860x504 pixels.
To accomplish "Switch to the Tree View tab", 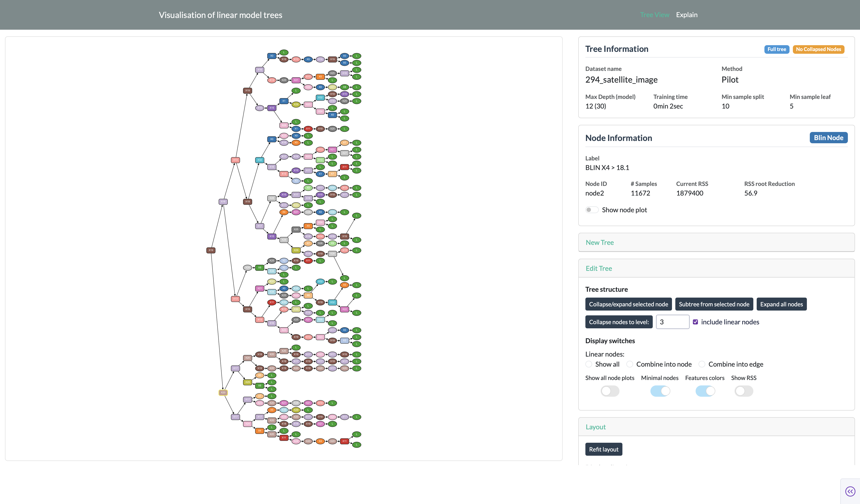I will [x=654, y=15].
